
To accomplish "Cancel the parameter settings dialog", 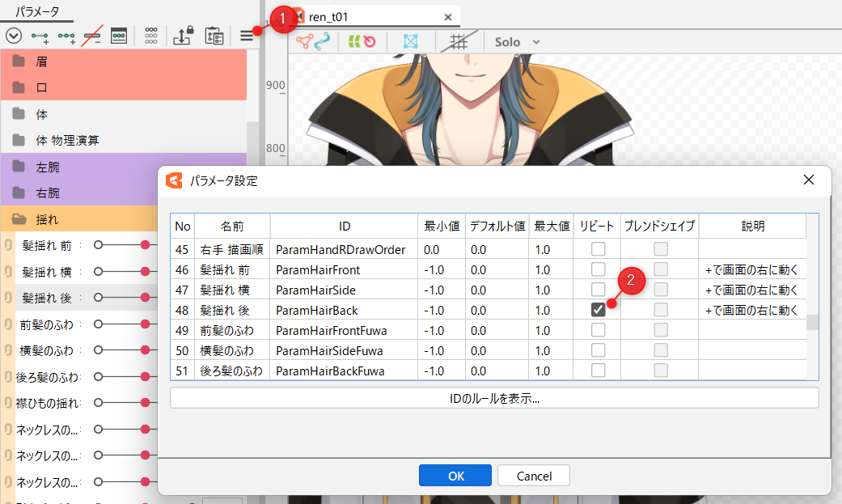I will (x=534, y=476).
